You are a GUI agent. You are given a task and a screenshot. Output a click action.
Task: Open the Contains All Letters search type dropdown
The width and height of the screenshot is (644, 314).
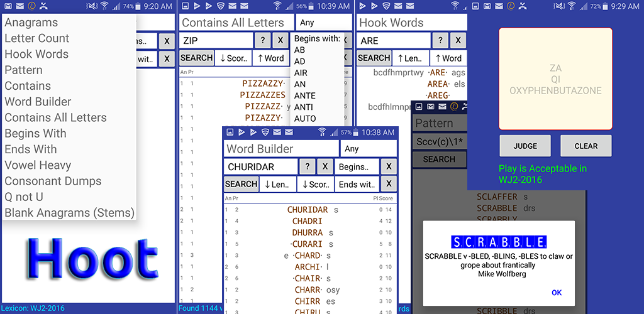(236, 23)
